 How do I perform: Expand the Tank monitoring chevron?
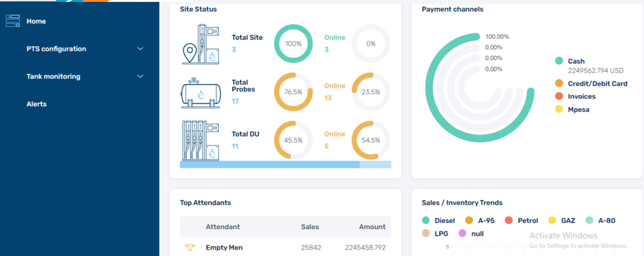coord(140,76)
